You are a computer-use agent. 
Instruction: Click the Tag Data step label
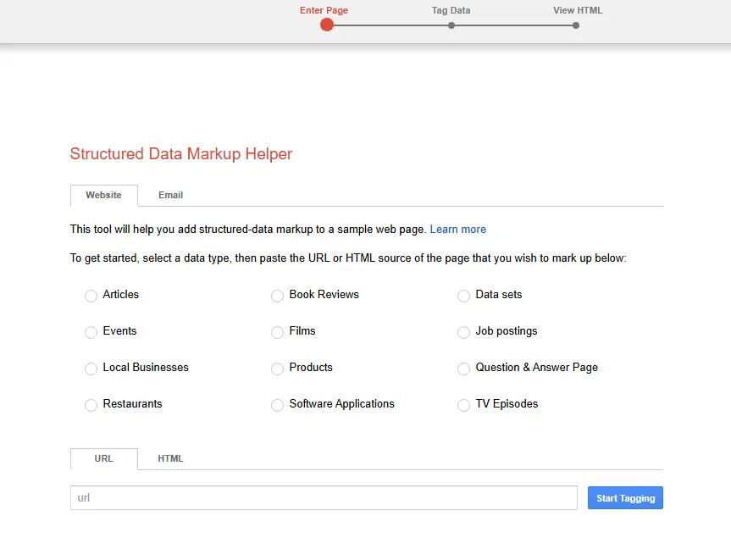pos(451,10)
